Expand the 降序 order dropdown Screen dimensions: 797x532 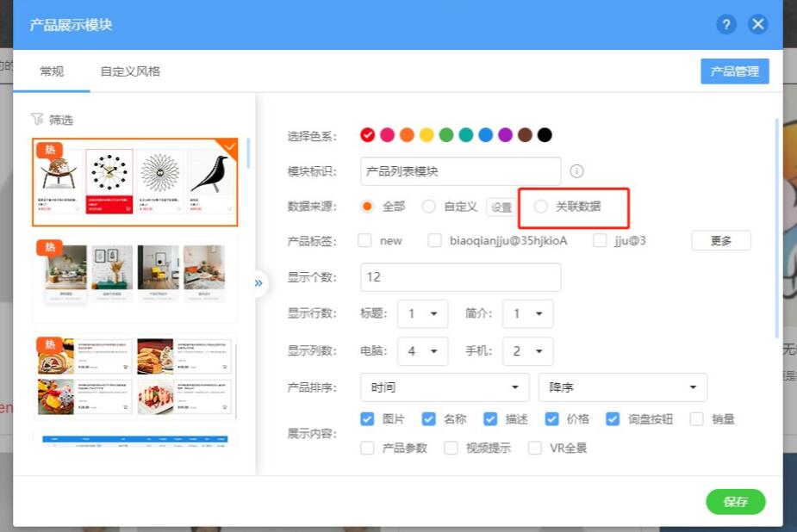click(x=622, y=387)
